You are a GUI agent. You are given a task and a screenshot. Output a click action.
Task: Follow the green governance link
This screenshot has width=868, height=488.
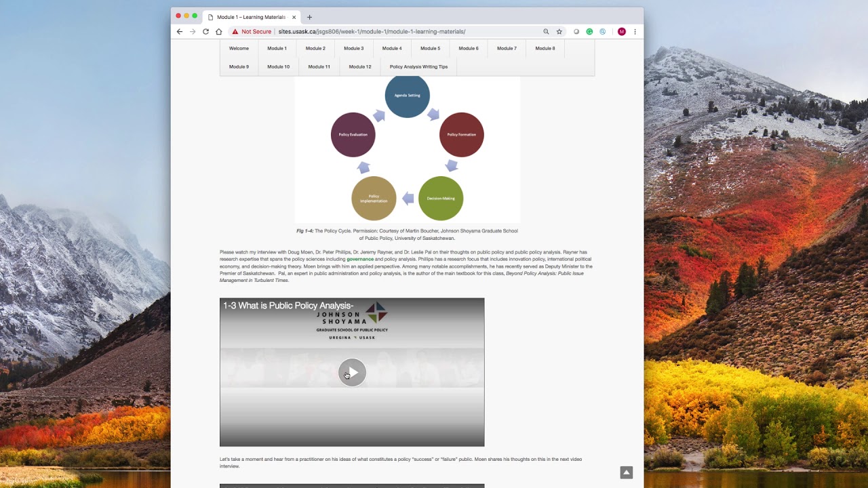pyautogui.click(x=360, y=259)
